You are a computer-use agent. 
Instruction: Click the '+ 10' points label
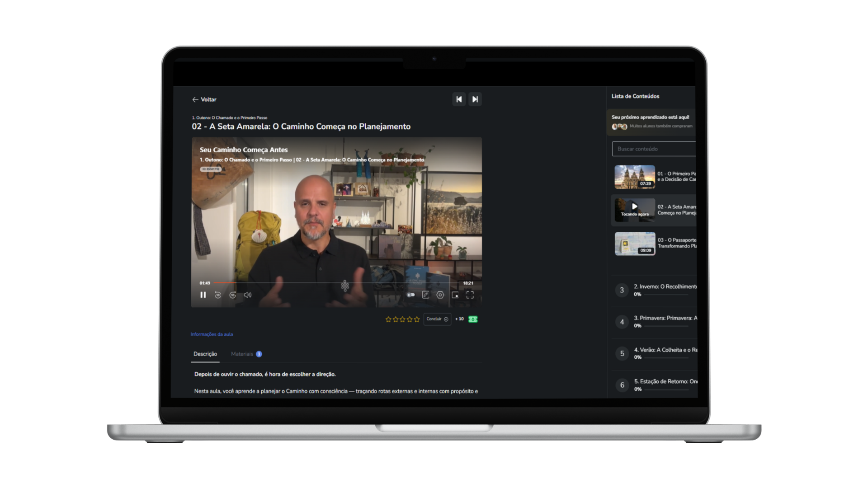459,319
